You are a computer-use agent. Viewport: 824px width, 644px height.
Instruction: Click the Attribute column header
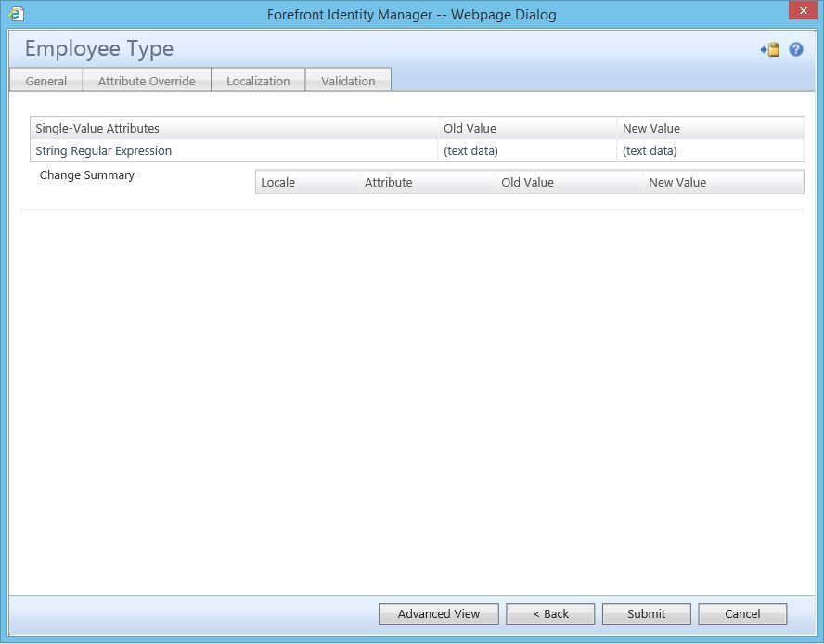427,183
